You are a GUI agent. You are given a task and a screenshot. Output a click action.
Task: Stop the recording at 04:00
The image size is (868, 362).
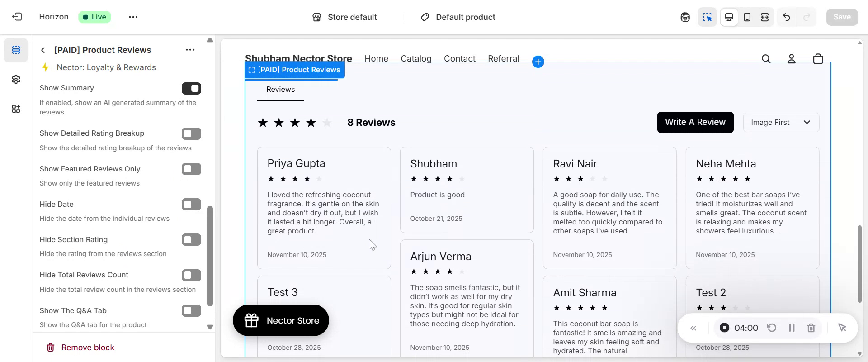[x=724, y=328]
